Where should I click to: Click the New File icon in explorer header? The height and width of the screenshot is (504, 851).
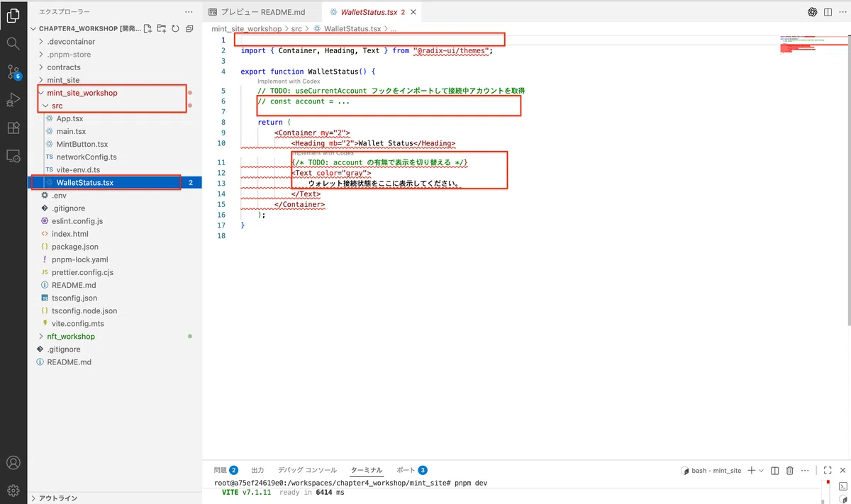point(148,29)
